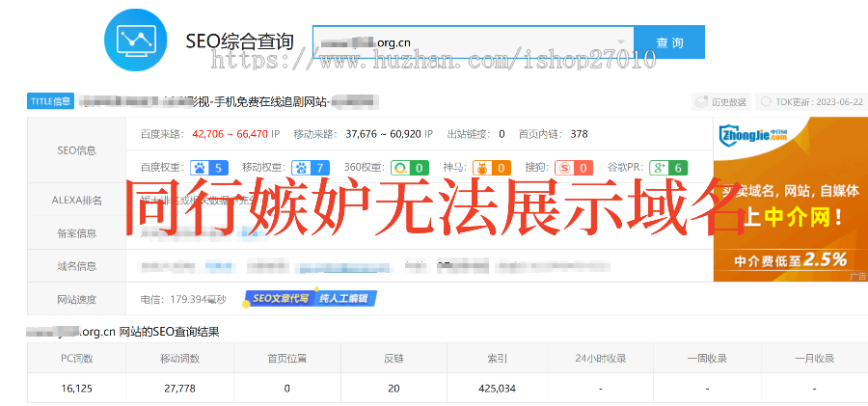Screen dimensions: 868x406
Task: Click 移动来路 value 37,676 ~ 60,920
Action: (383, 133)
